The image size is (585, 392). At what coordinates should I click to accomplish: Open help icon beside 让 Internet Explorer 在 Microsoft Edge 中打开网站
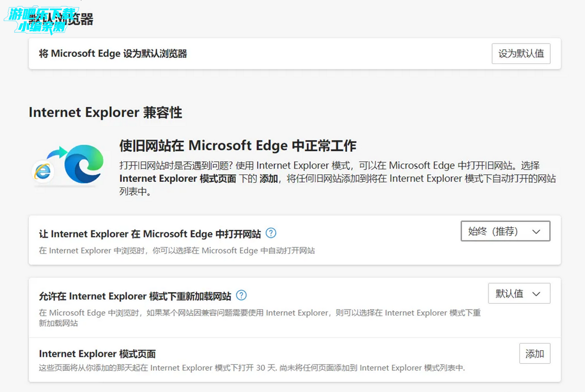tap(271, 233)
